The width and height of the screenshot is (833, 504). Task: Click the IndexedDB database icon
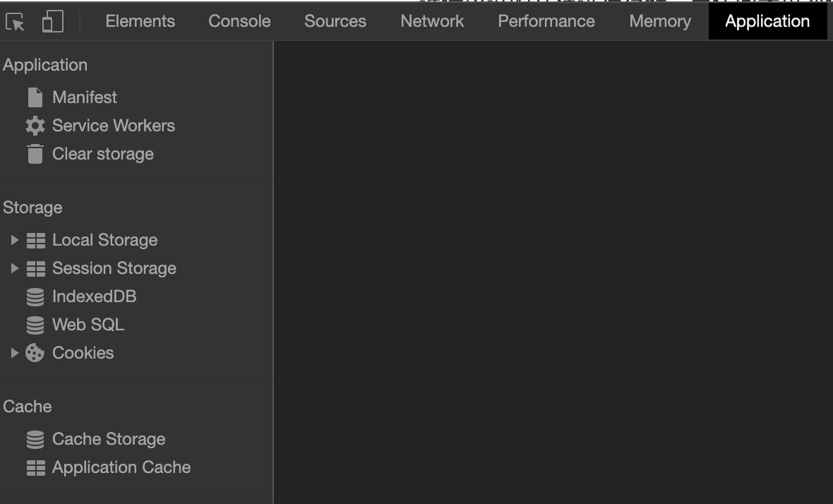35,297
